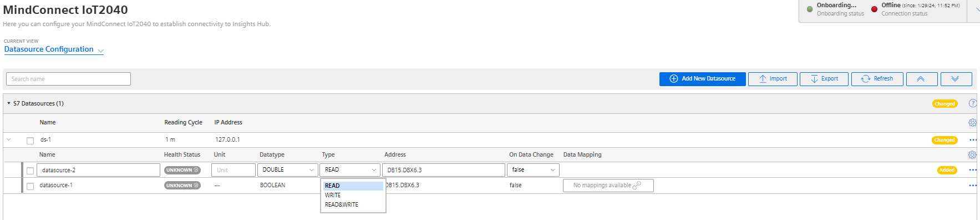Click the Health Status column header
980x220 pixels.
coord(182,154)
